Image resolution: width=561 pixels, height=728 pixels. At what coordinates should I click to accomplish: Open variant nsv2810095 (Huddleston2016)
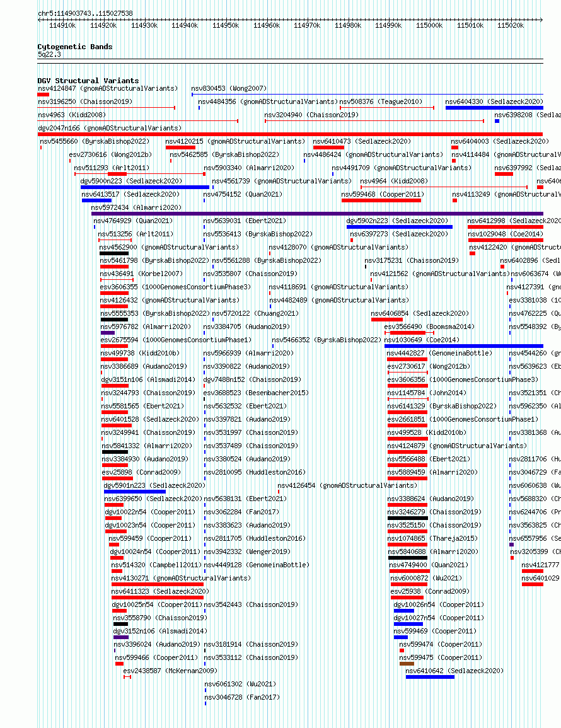255,471
